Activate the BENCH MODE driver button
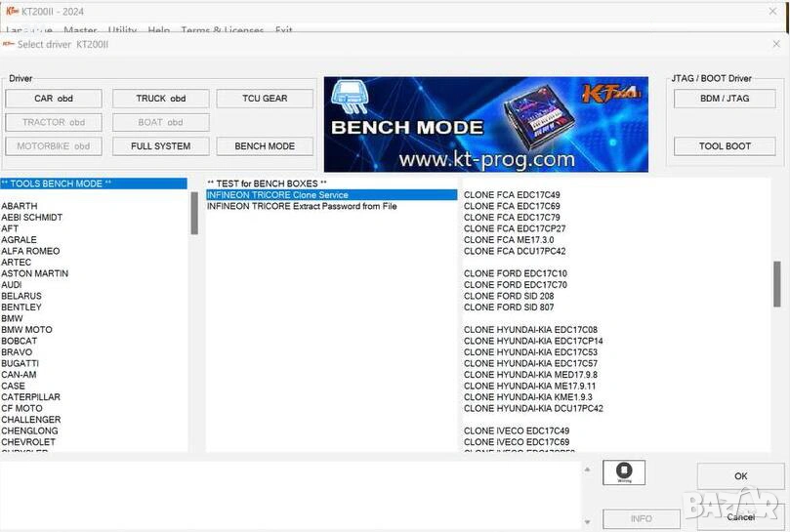 [x=265, y=146]
